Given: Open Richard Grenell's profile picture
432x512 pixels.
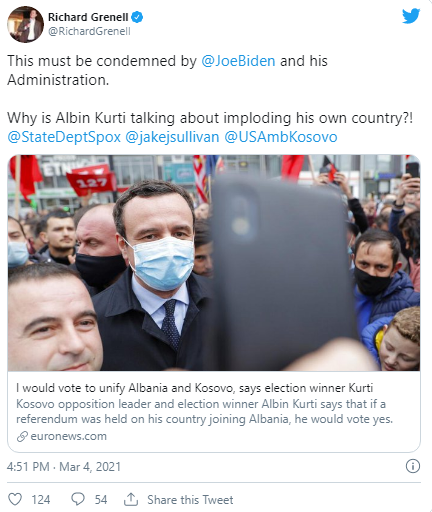Looking at the screenshot, I should [25, 24].
